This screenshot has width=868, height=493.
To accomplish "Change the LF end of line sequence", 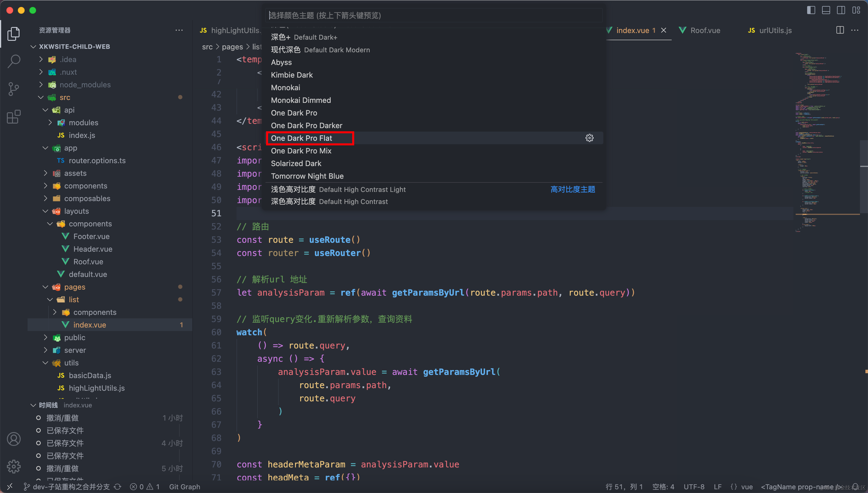I will [x=718, y=487].
